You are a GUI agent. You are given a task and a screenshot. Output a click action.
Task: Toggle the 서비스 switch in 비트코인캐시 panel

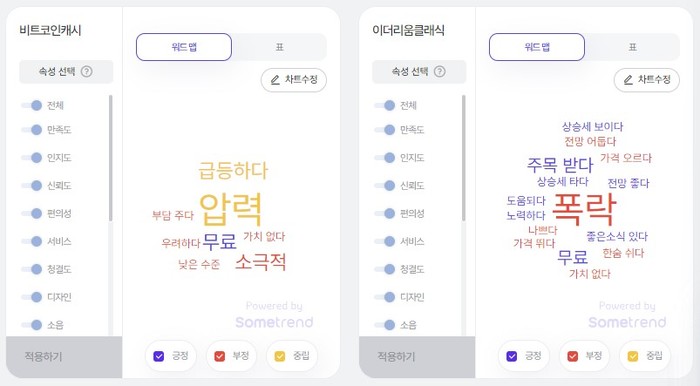32,241
